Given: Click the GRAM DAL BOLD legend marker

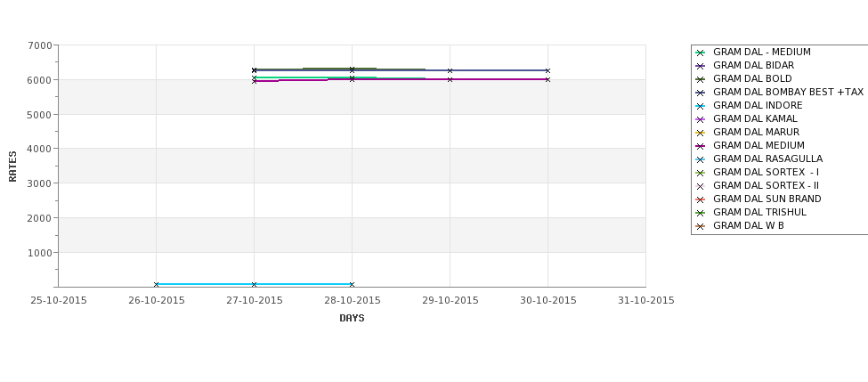Looking at the screenshot, I should [x=700, y=79].
